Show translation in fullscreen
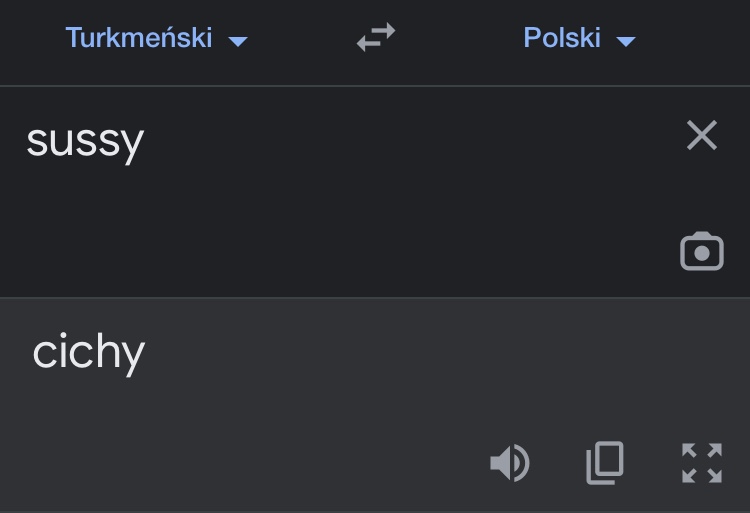Screen dimensions: 750x513 (x=702, y=463)
